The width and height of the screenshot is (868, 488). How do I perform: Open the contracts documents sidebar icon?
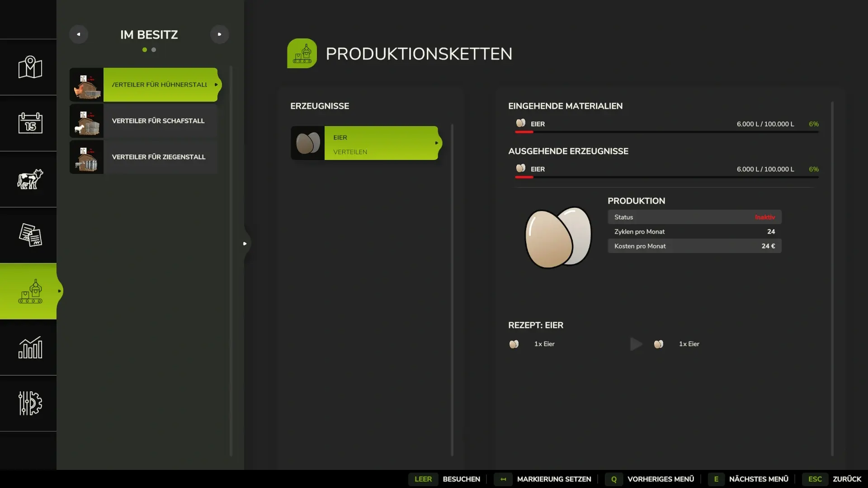click(x=30, y=235)
